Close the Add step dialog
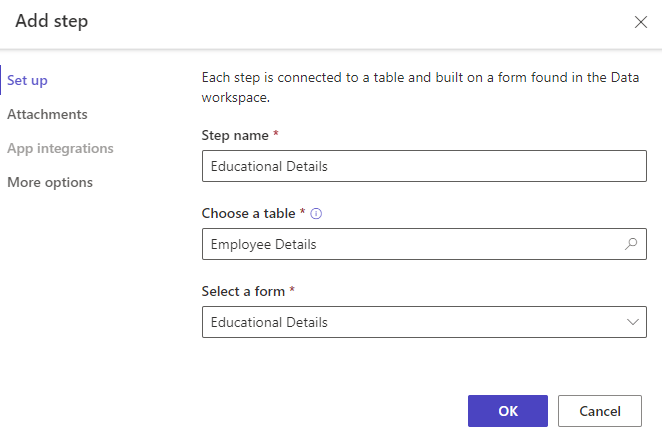This screenshot has height=443, width=662. pyautogui.click(x=640, y=22)
